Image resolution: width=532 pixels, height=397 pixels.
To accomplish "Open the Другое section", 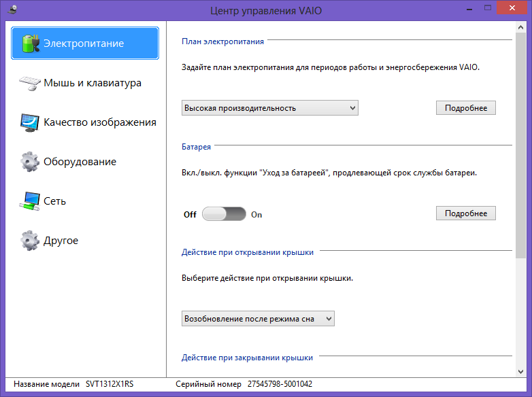I will coord(85,241).
